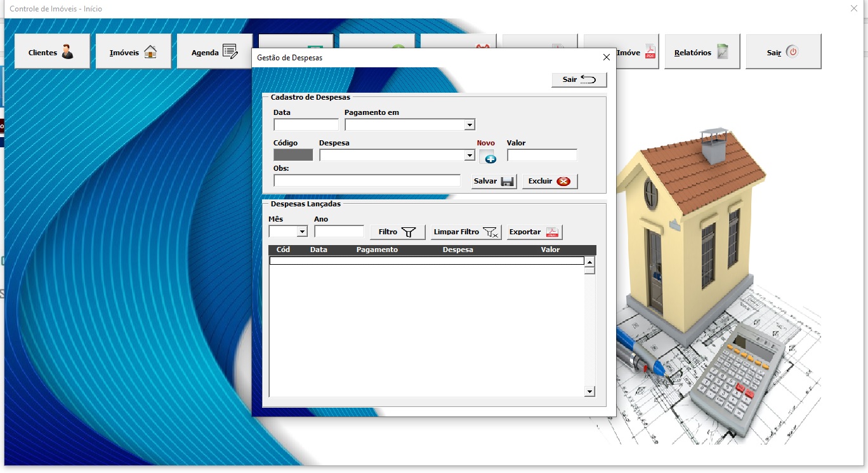Viewport: 868px width, 473px height.
Task: Click the Sair return-arrow button in Gestão de Despesas
Action: [579, 79]
